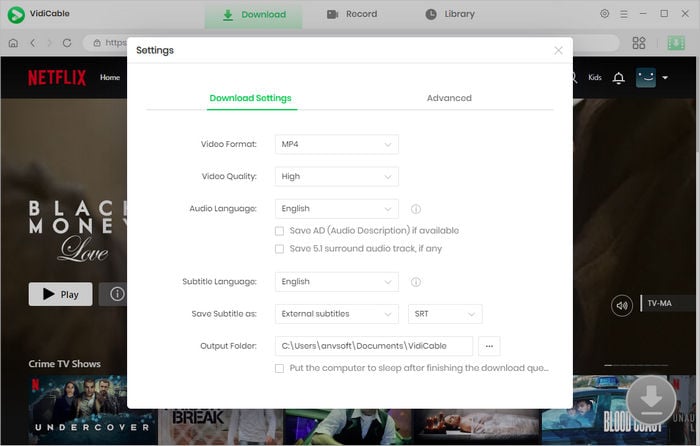Click the Netflix profile avatar
The width and height of the screenshot is (700, 446).
click(646, 78)
